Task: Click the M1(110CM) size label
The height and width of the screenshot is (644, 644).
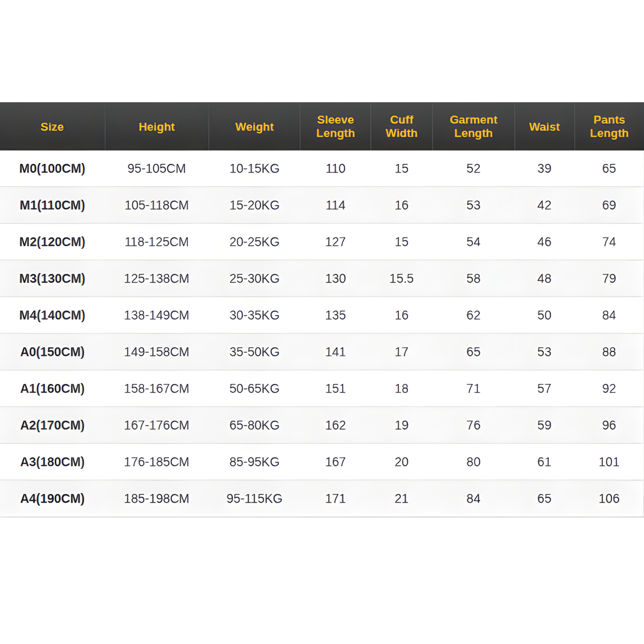Action: (52, 205)
